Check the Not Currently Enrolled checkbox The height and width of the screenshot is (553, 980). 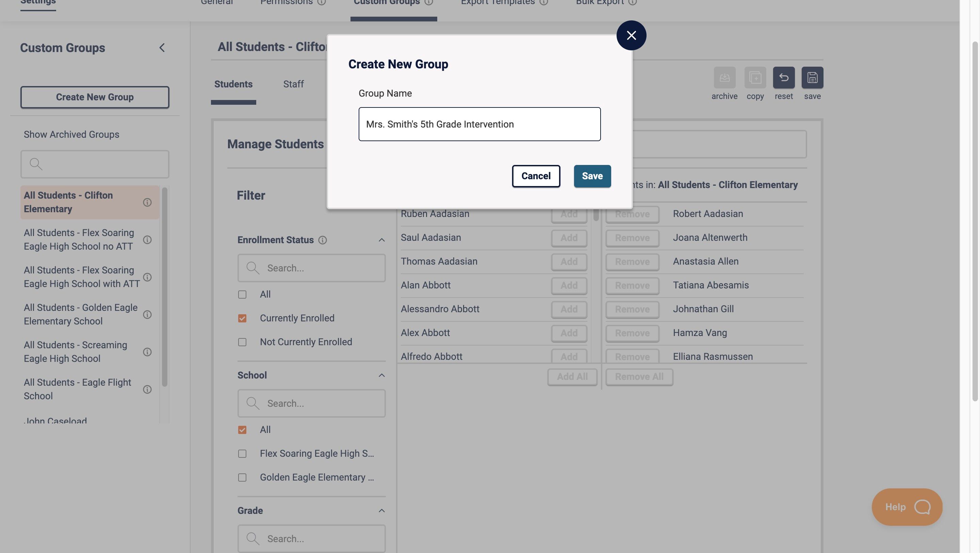pyautogui.click(x=242, y=342)
